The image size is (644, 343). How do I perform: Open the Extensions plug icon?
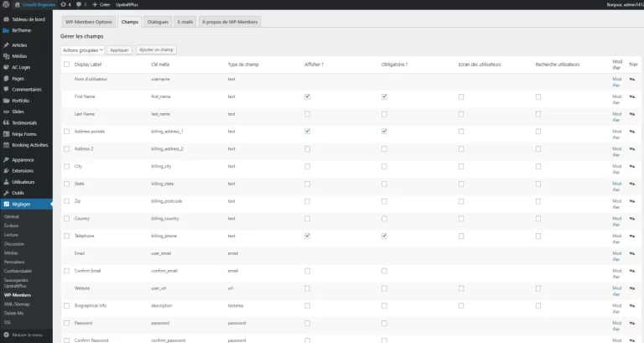[6, 171]
